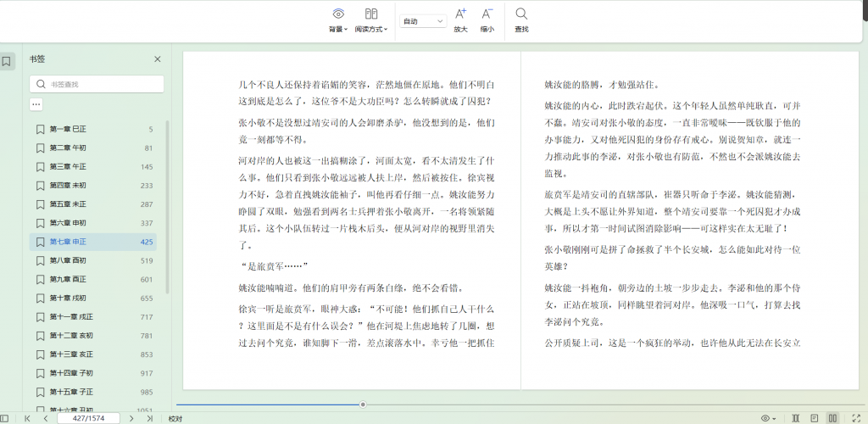868x424 pixels.
Task: Click the 427/1574 page number field
Action: (88, 418)
